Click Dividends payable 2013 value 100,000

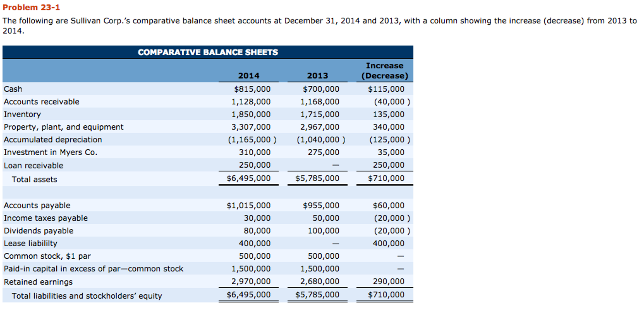[324, 231]
